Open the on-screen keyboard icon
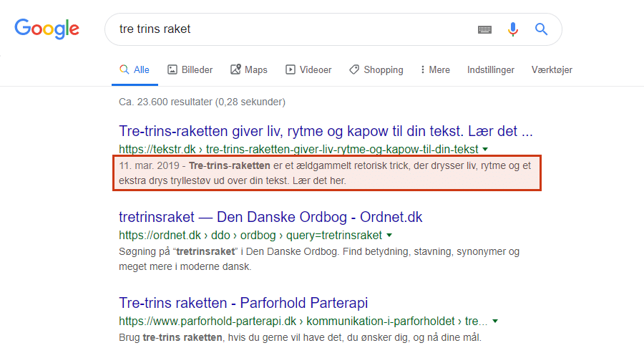The width and height of the screenshot is (644, 353). [x=484, y=29]
